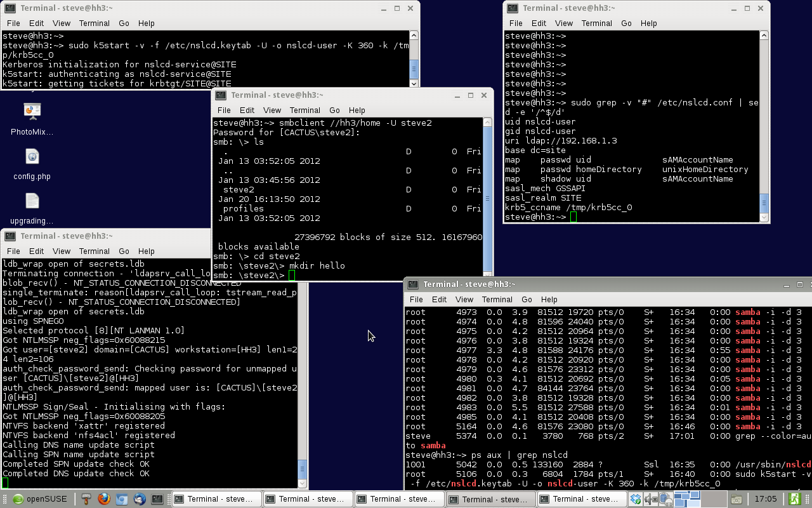Open a new terminal from the quick-launch icon
The image size is (812, 508).
[158, 499]
